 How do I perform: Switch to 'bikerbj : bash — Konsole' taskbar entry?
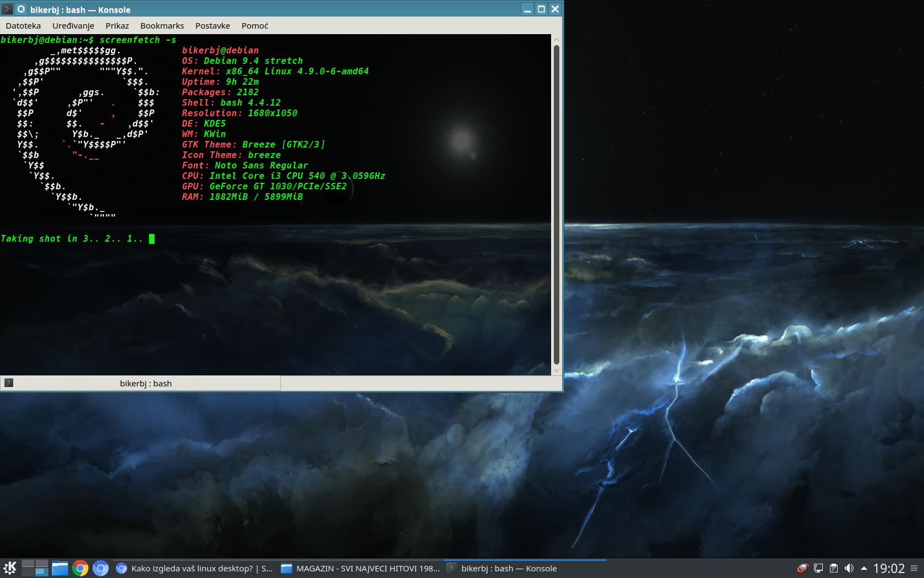click(x=525, y=568)
